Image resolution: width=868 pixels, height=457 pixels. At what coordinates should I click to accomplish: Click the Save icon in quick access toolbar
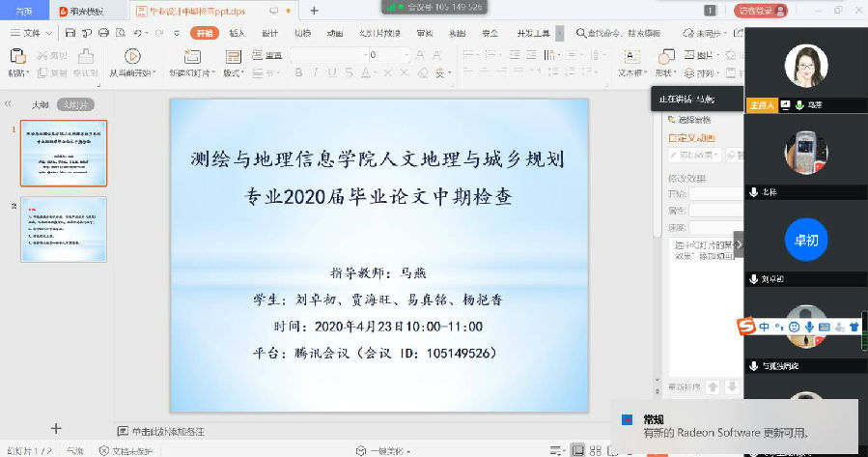(70, 33)
